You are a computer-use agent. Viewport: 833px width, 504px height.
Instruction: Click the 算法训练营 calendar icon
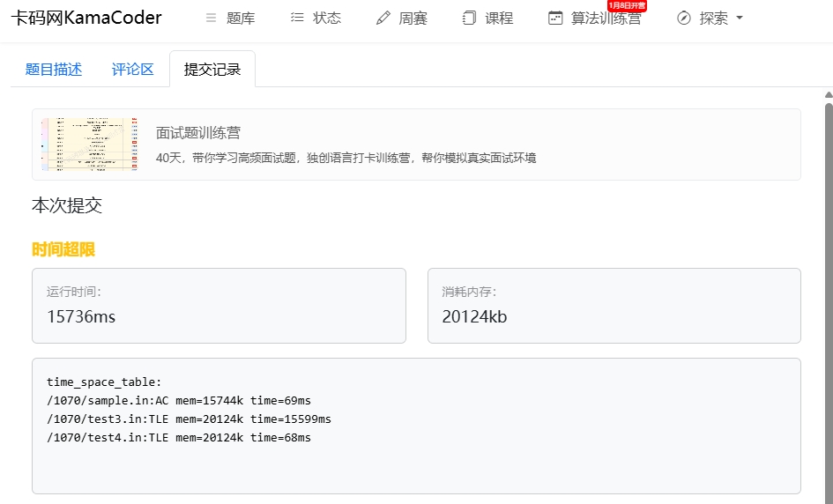tap(555, 18)
